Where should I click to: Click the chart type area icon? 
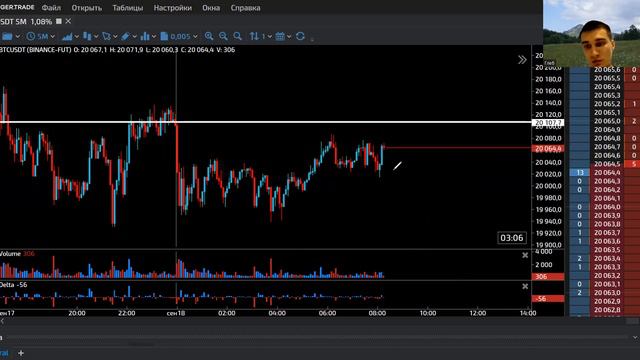coord(67,36)
